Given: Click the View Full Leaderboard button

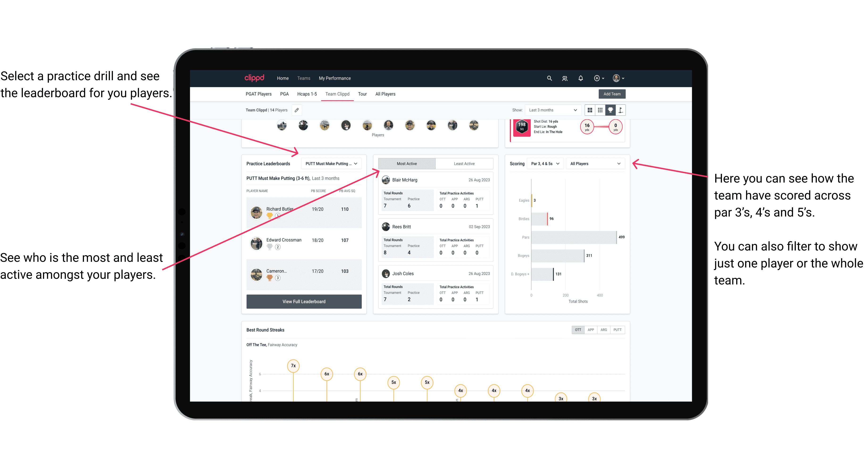Looking at the screenshot, I should click(x=304, y=302).
